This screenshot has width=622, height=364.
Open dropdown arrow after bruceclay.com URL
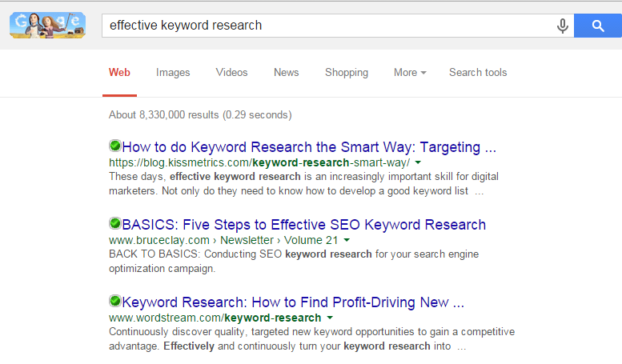[347, 240]
